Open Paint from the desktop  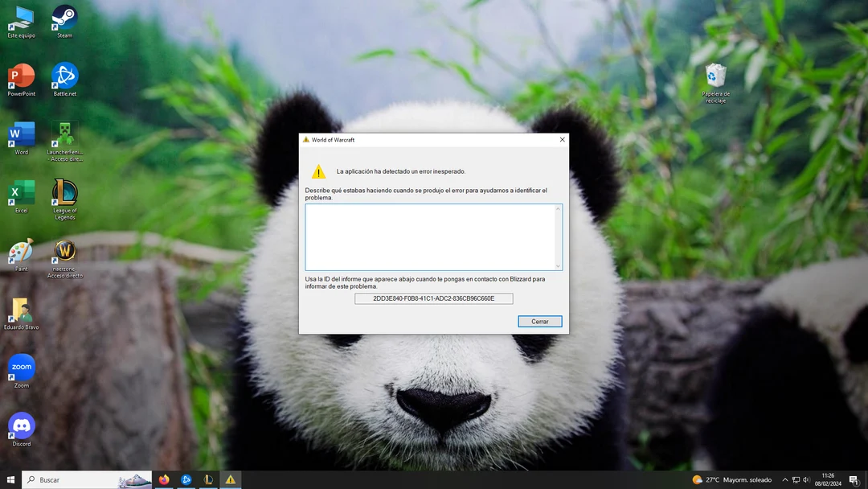pos(20,252)
